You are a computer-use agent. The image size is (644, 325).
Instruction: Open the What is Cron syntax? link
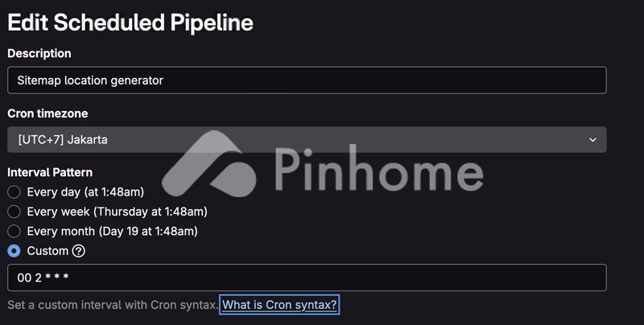(x=279, y=305)
